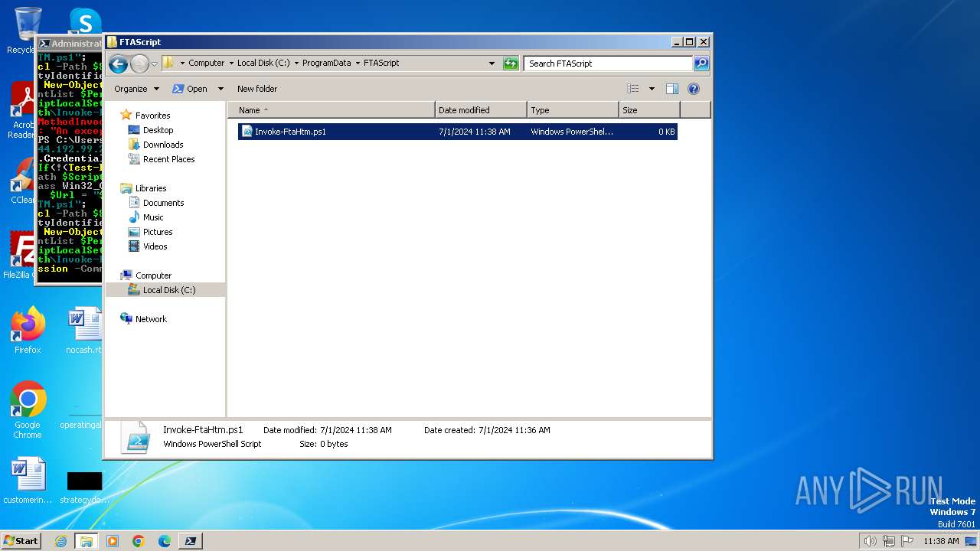Click the 11:38 AM taskbar clock
This screenshot has width=980, height=551.
coord(941,541)
